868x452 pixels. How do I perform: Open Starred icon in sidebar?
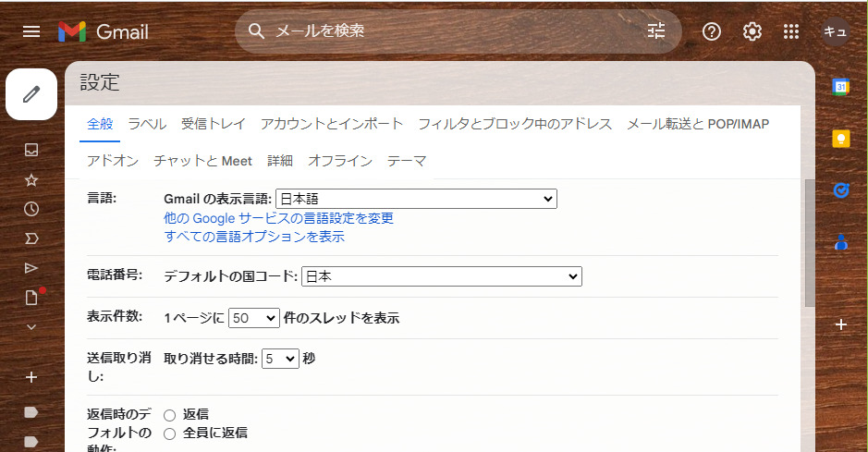[31, 180]
